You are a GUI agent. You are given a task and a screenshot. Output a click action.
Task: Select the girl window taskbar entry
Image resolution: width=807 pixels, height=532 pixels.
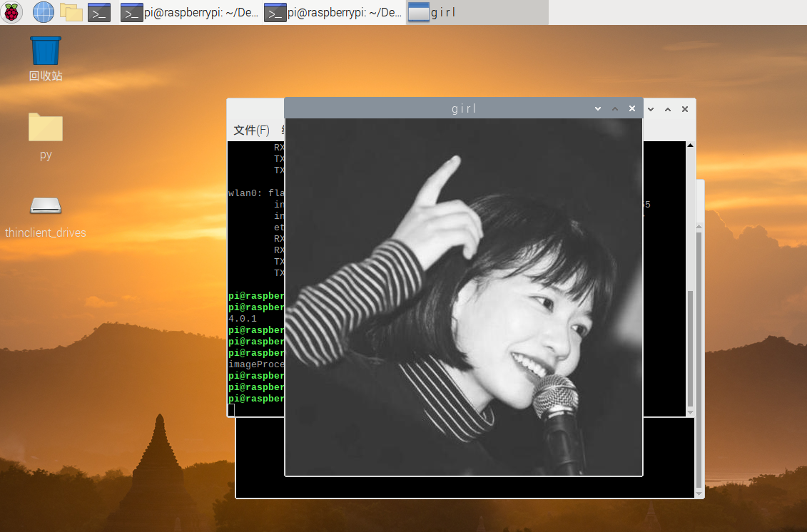(477, 12)
